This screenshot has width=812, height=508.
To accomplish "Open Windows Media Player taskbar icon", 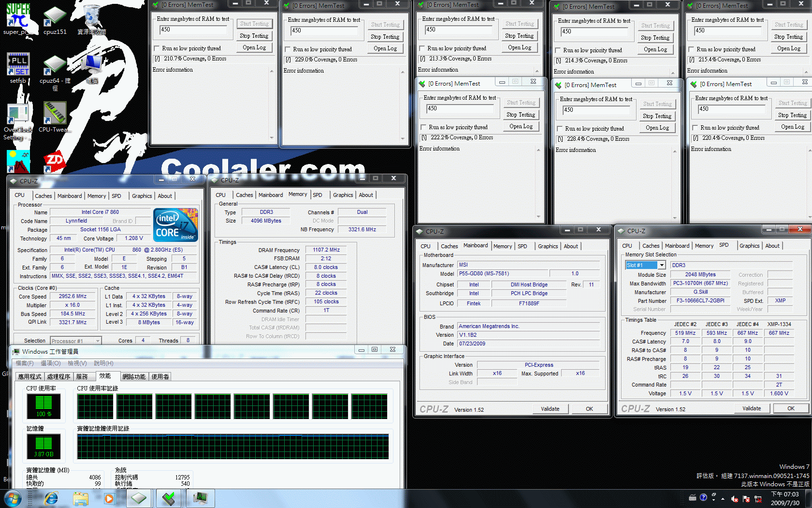I will tap(109, 498).
